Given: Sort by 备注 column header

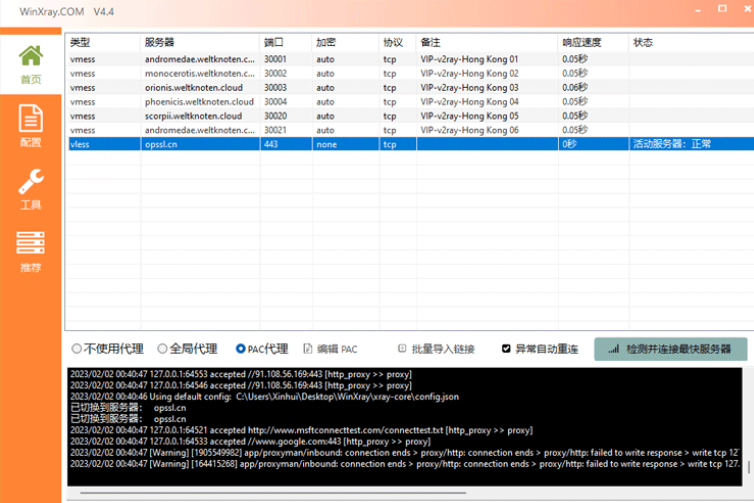Looking at the screenshot, I should click(x=487, y=42).
